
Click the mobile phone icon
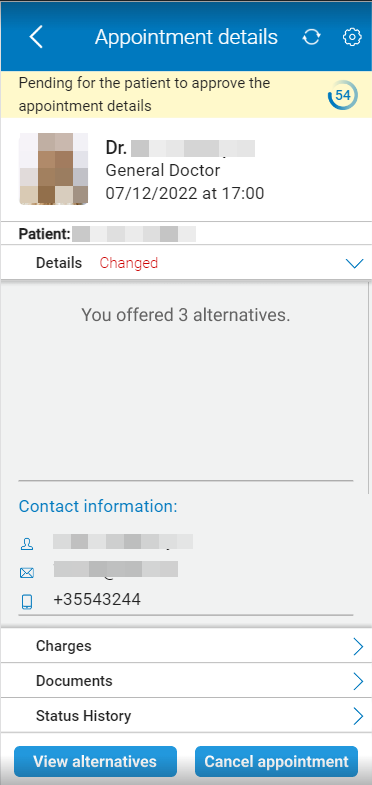27,601
